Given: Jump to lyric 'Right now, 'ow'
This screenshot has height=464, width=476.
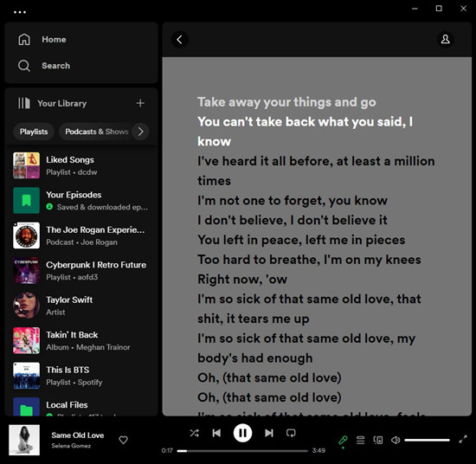Looking at the screenshot, I should [242, 280].
